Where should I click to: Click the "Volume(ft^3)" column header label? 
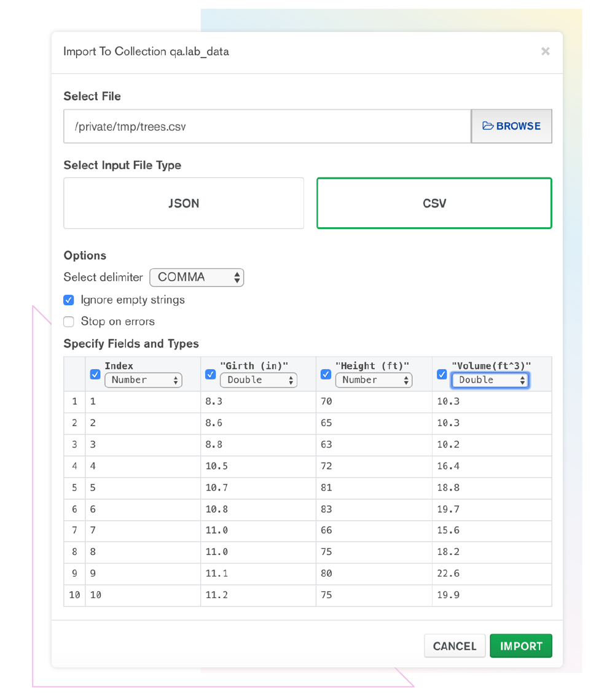click(x=492, y=365)
